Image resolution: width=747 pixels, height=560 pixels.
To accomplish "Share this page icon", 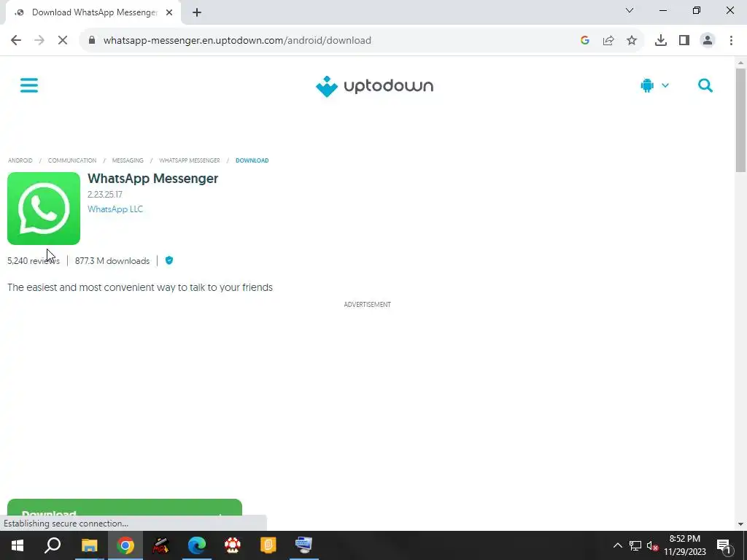I will click(608, 41).
